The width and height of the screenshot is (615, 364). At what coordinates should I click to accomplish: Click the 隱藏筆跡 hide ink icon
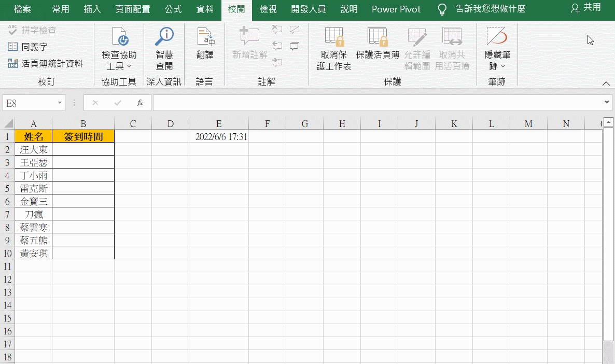(497, 36)
